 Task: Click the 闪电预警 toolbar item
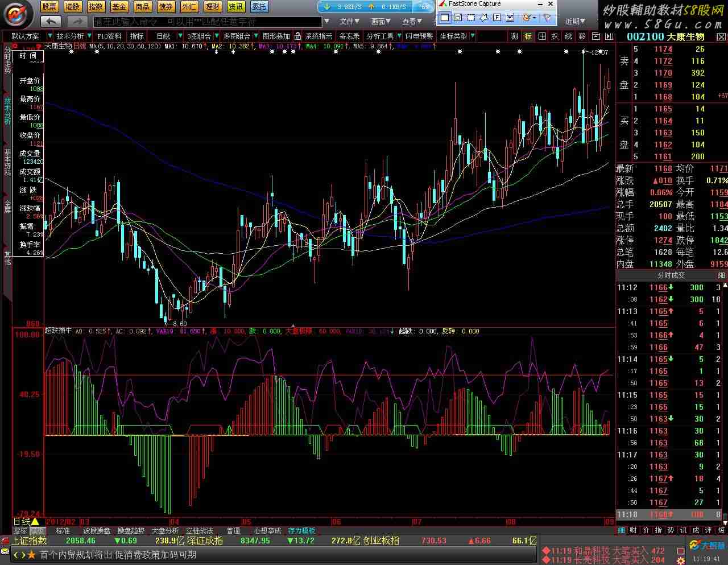click(x=419, y=36)
